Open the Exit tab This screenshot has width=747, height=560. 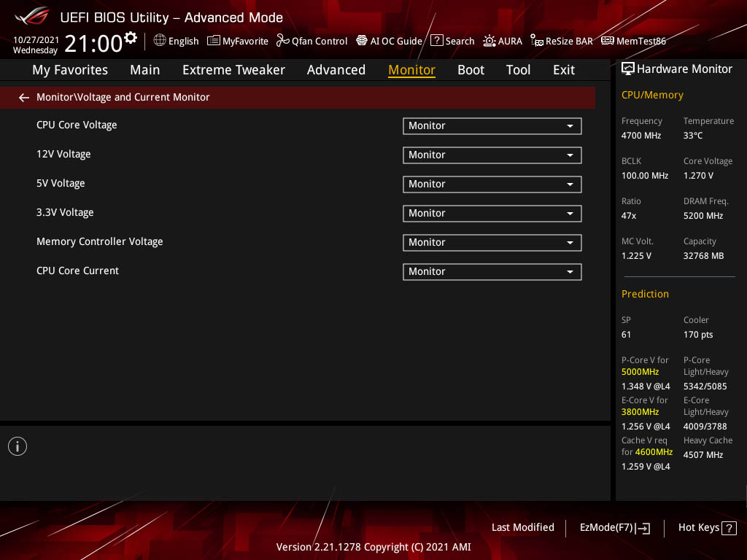[x=564, y=70]
